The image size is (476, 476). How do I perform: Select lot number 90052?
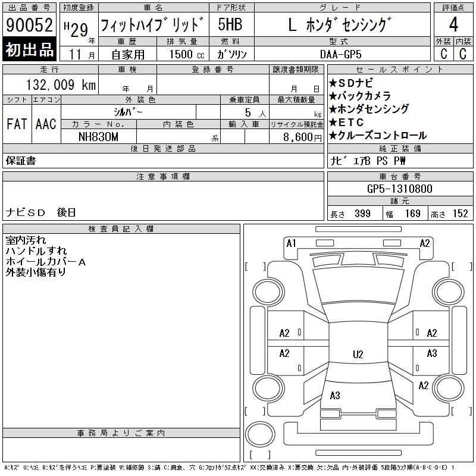(x=29, y=24)
